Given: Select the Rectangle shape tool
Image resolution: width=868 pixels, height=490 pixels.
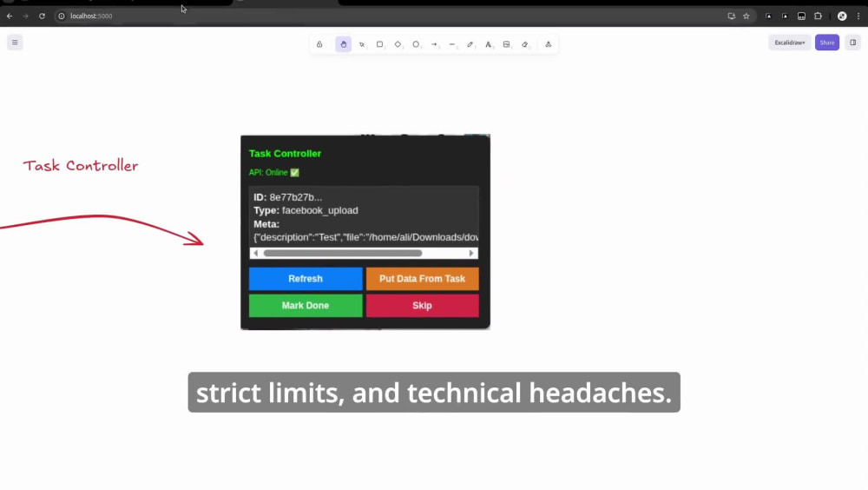Looking at the screenshot, I should pyautogui.click(x=380, y=44).
